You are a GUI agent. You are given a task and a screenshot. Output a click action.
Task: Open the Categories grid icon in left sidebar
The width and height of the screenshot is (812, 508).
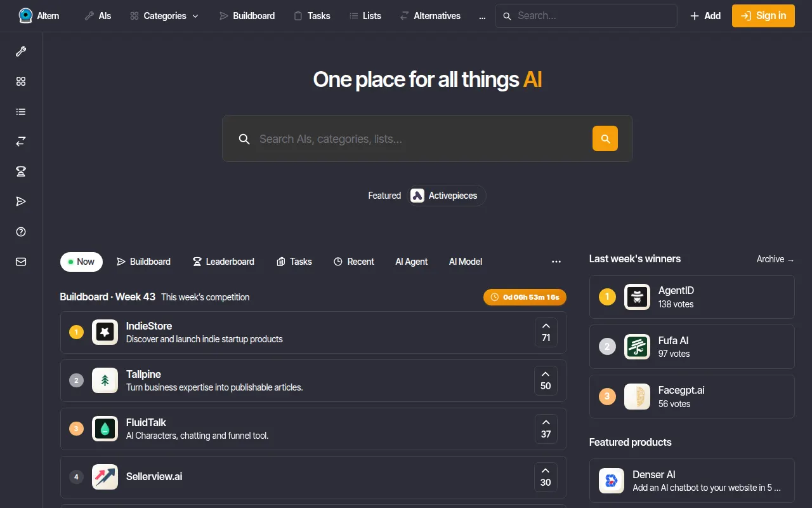click(21, 81)
